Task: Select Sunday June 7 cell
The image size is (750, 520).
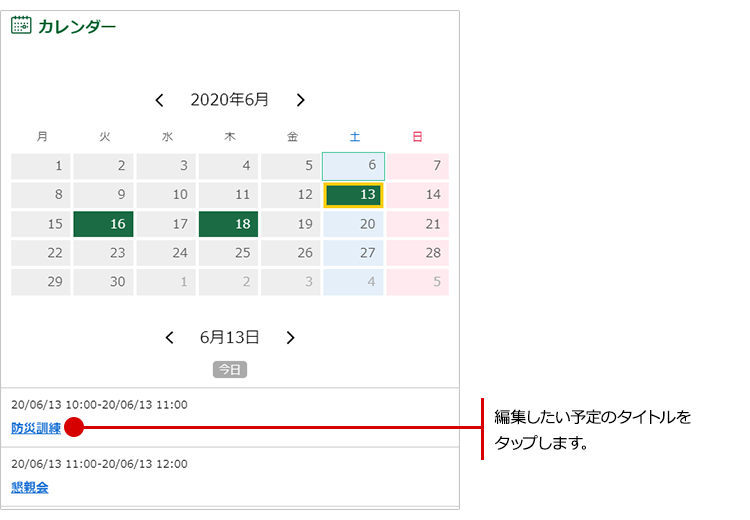Action: point(417,166)
